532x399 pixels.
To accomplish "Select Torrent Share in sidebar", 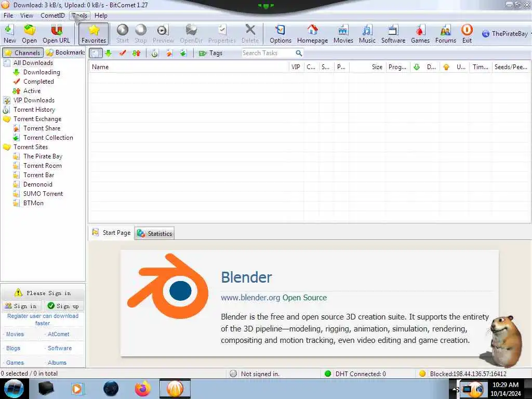I will point(42,128).
